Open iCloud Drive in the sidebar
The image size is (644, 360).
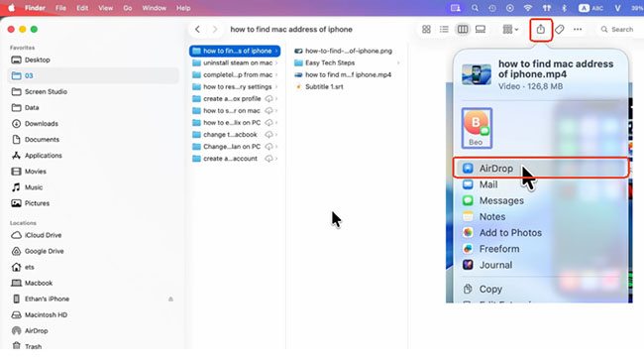[93, 235]
